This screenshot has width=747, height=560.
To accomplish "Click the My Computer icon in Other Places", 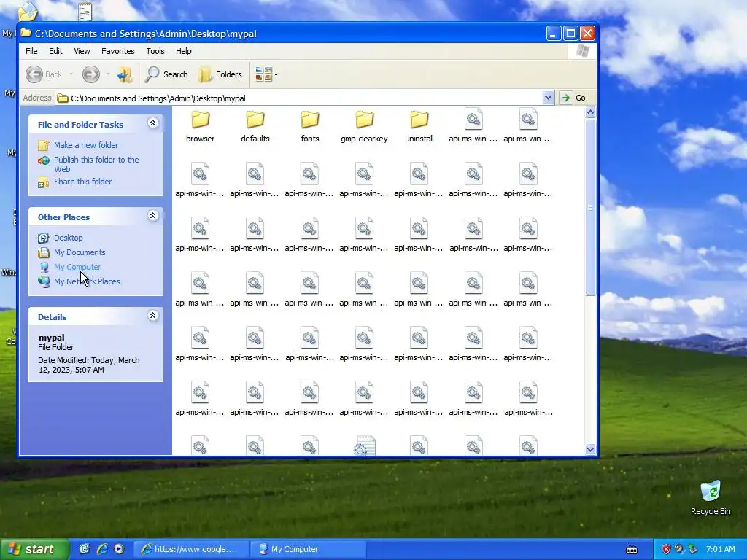I will point(43,267).
